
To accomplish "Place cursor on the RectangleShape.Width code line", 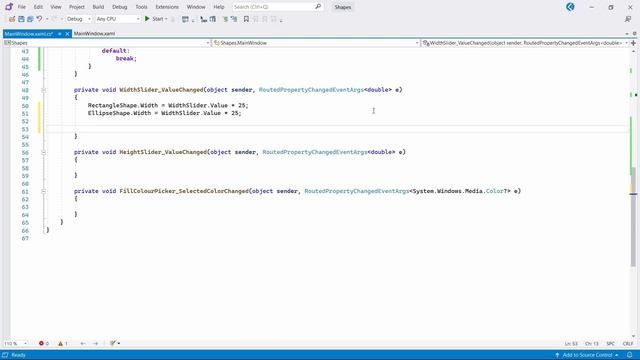I will point(168,105).
